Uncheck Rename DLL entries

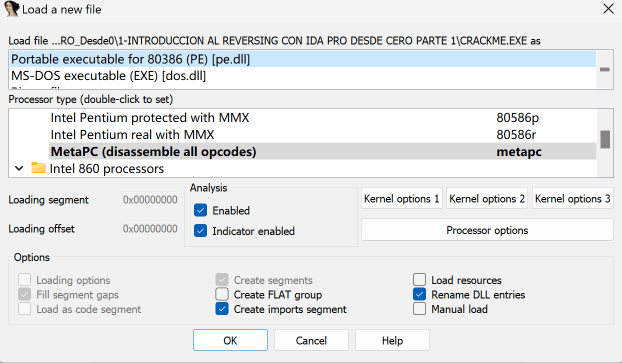(419, 294)
